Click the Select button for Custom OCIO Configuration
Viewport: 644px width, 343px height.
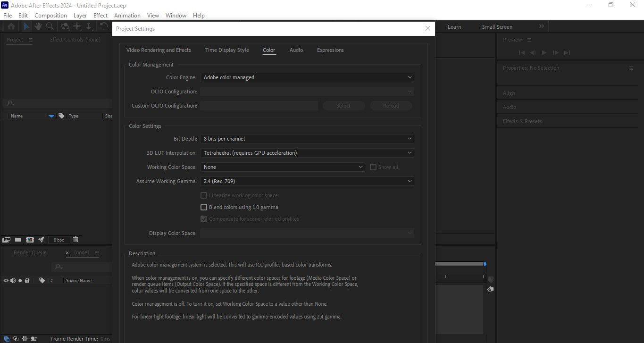[x=343, y=105]
